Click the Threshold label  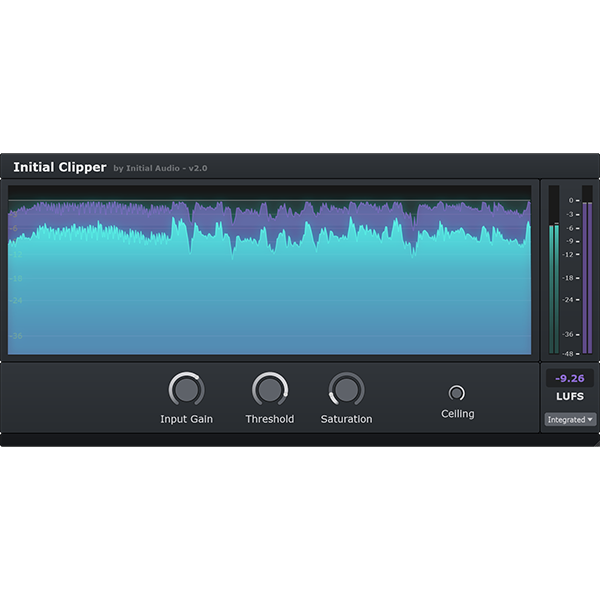pyautogui.click(x=270, y=419)
